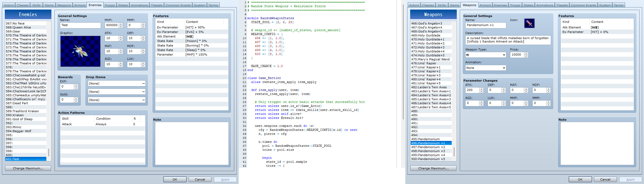Image resolution: width=644 pixels, height=184 pixels.
Task: Select the [HIT] + 0% weapon feature row
Action: (x=597, y=32)
